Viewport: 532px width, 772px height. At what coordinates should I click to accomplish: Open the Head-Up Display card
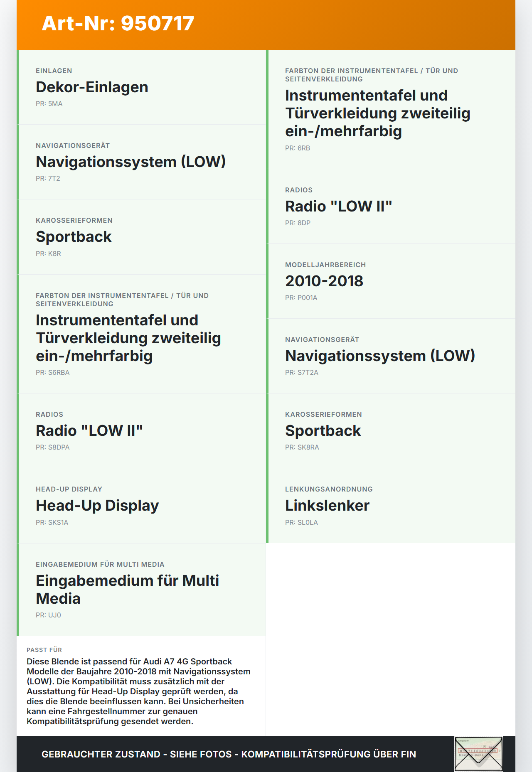[141, 506]
